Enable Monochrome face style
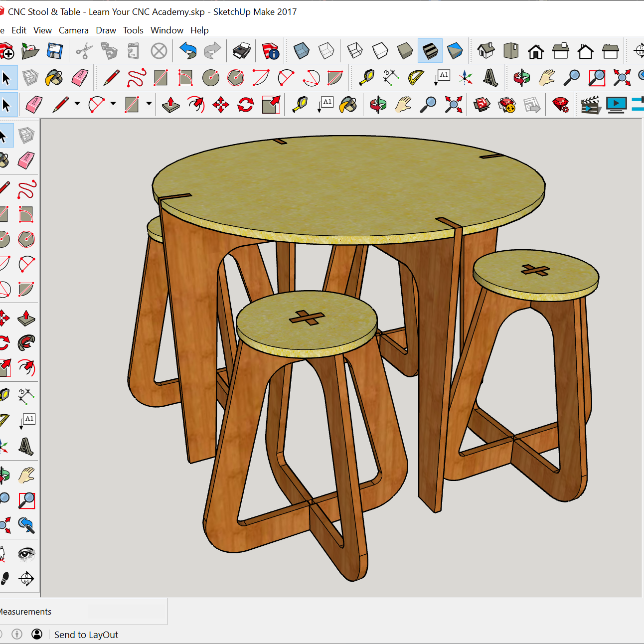Screen dimensions: 644x644 pyautogui.click(x=455, y=51)
